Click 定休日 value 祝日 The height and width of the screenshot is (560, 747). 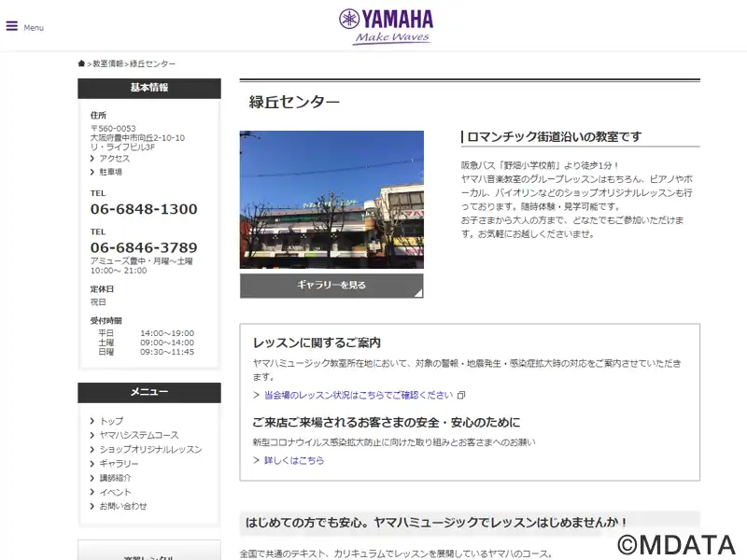click(x=98, y=302)
